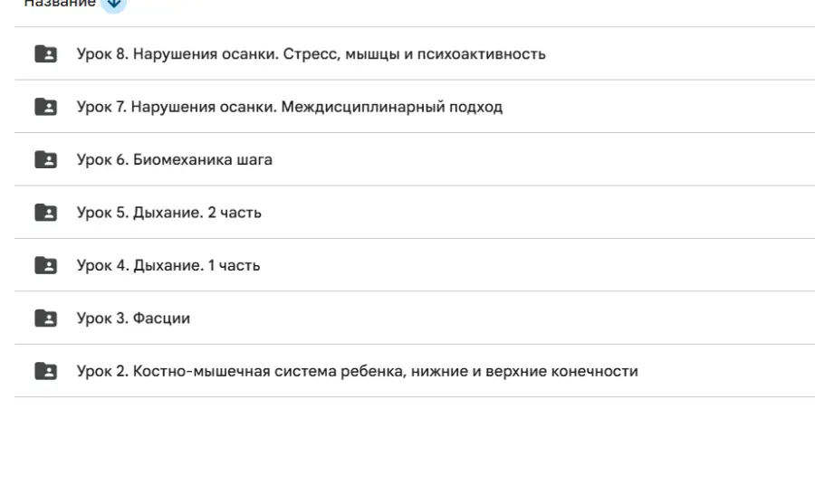Click the shared folder icon beside Урок 7

tap(45, 107)
